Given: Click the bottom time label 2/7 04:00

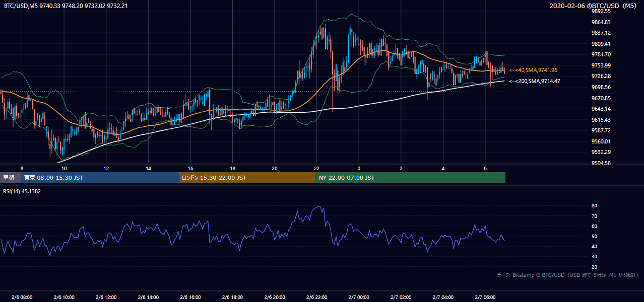Looking at the screenshot, I should click(442, 297).
